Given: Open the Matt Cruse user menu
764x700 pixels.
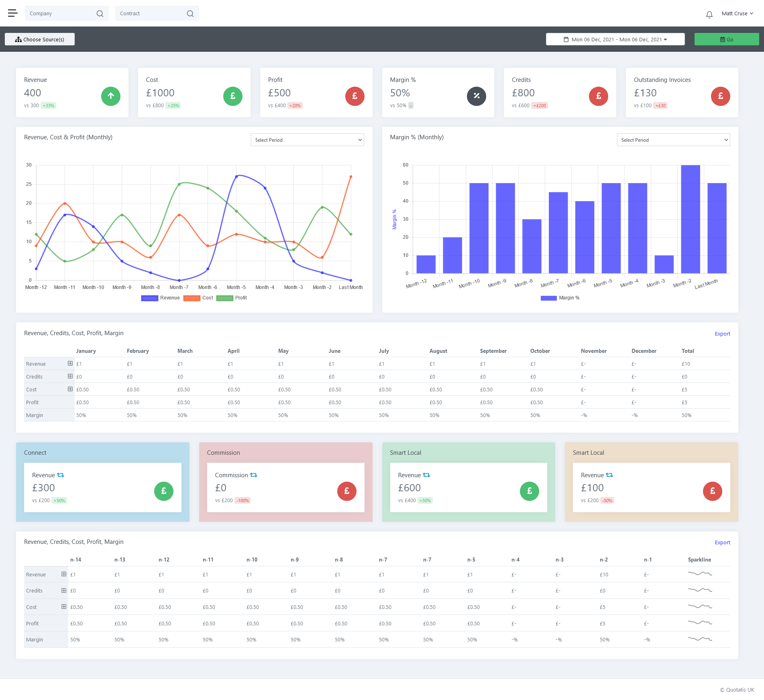Looking at the screenshot, I should (x=737, y=14).
